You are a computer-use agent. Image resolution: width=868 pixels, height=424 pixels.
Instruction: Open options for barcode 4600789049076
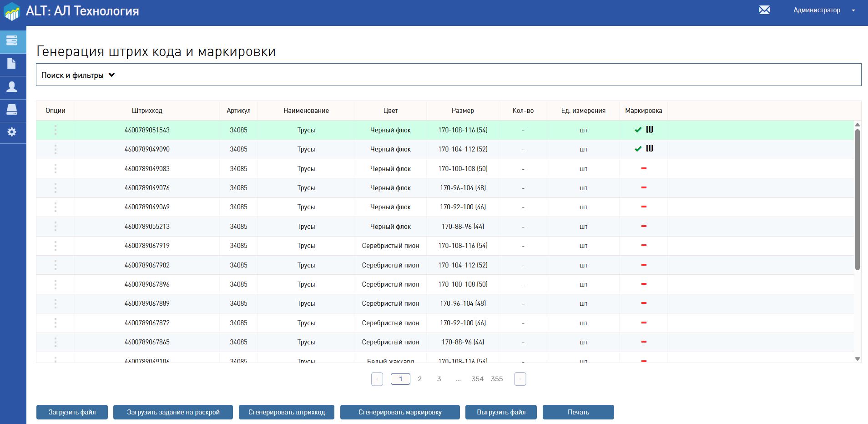(56, 188)
